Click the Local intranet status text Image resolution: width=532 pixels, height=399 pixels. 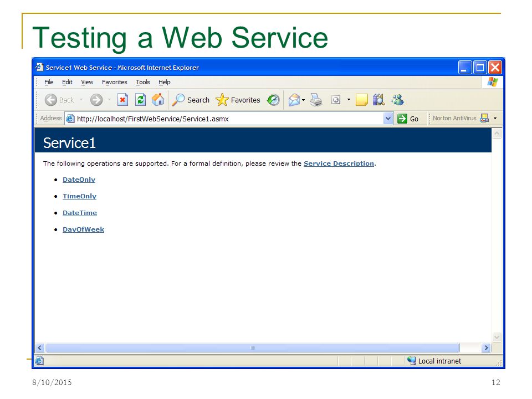[439, 361]
